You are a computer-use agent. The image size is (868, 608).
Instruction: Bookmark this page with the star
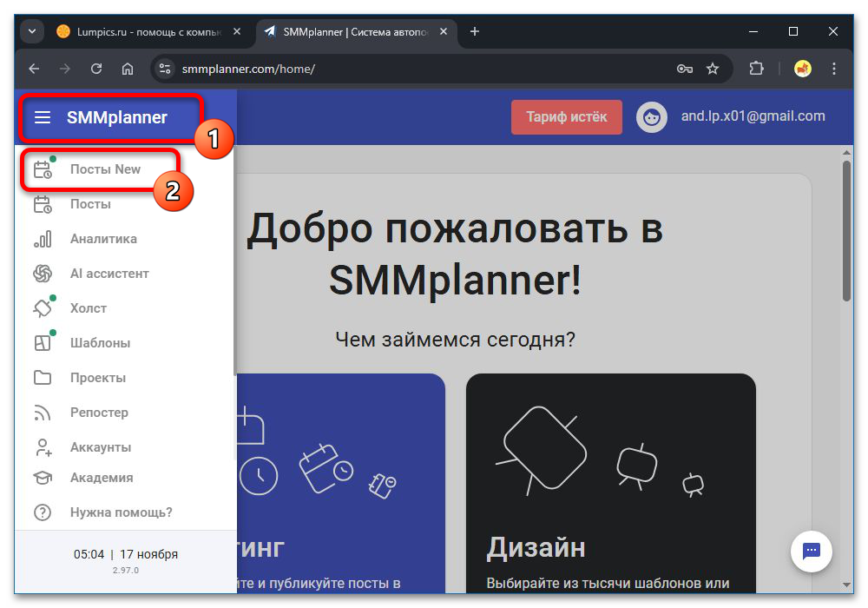pos(713,69)
